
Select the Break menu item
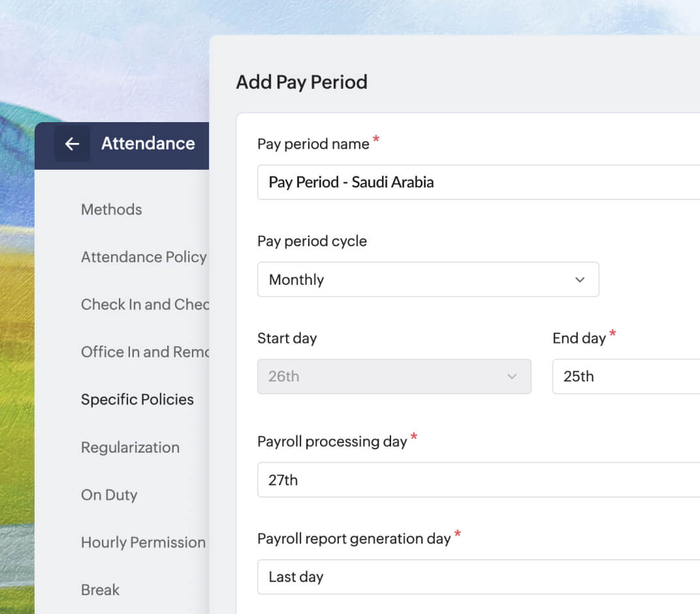[x=100, y=589]
